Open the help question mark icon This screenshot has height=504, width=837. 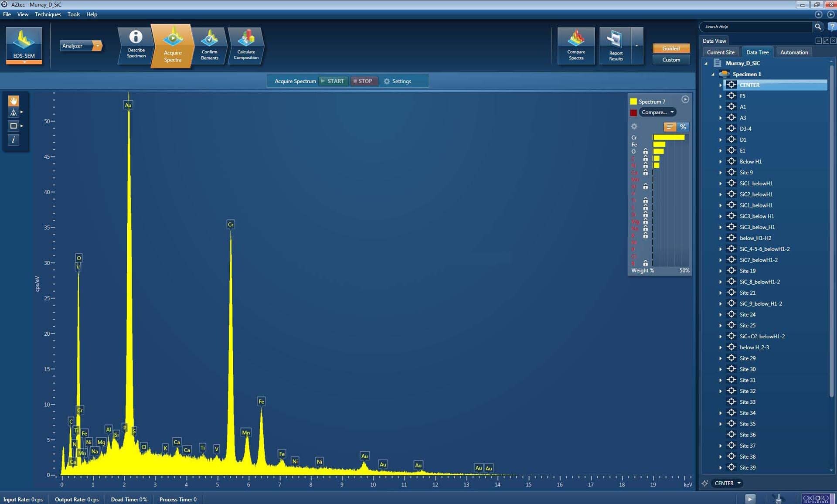(x=832, y=27)
